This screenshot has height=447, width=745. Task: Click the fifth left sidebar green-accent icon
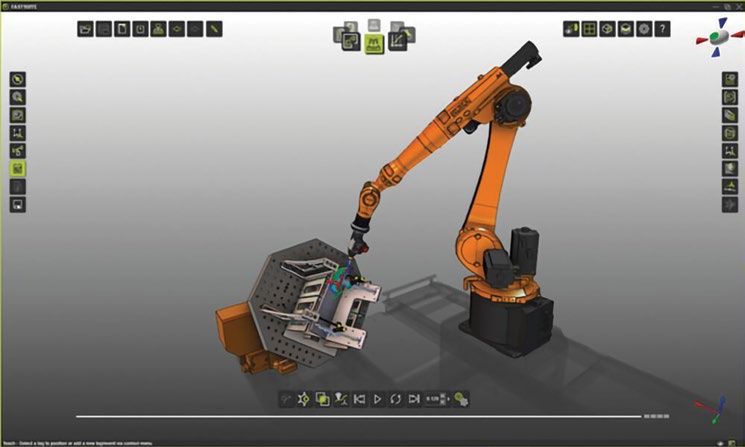coord(18,151)
